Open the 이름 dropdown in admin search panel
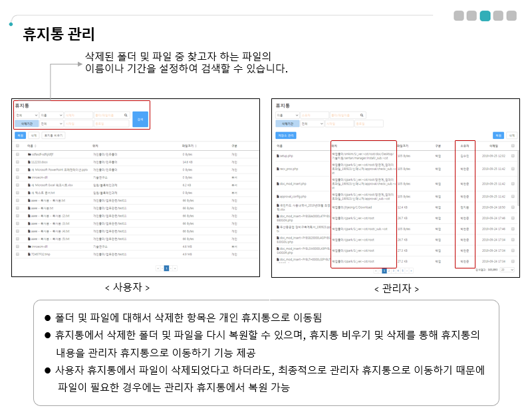 tap(287, 115)
